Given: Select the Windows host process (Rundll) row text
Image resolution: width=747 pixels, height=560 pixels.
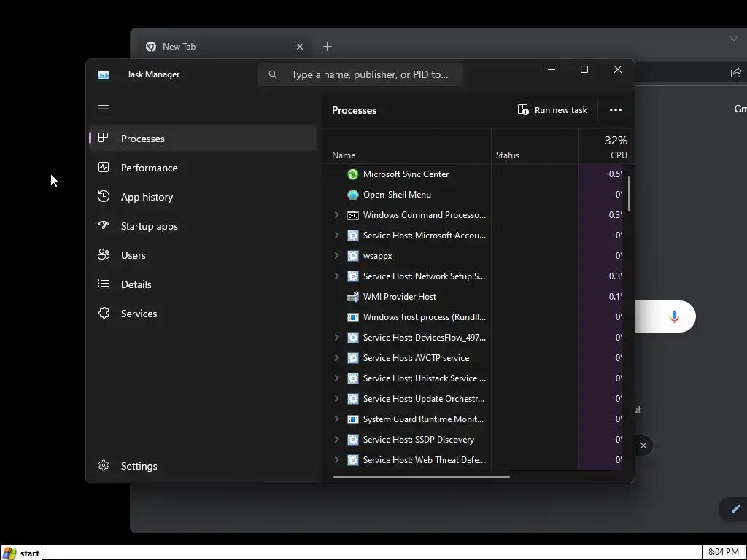Looking at the screenshot, I should (x=424, y=317).
